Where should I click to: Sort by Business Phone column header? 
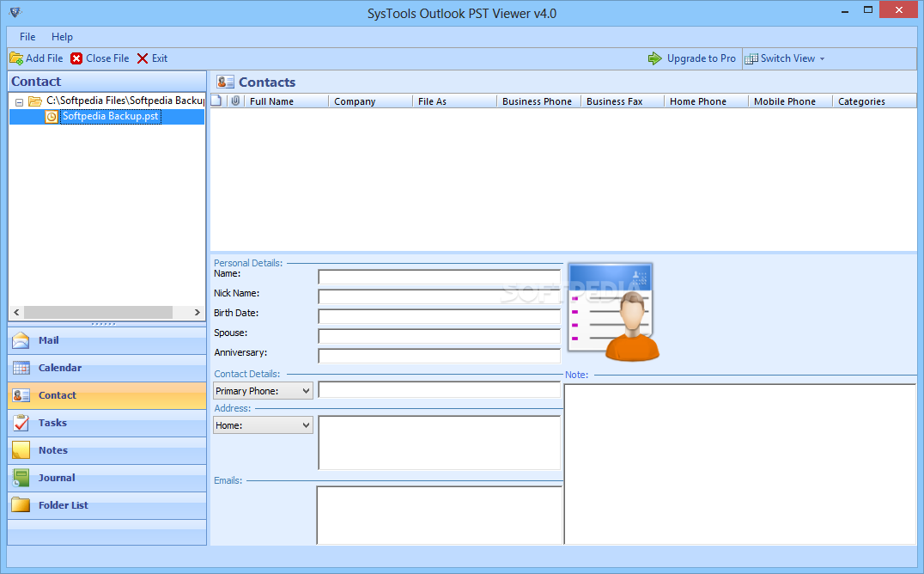point(539,101)
